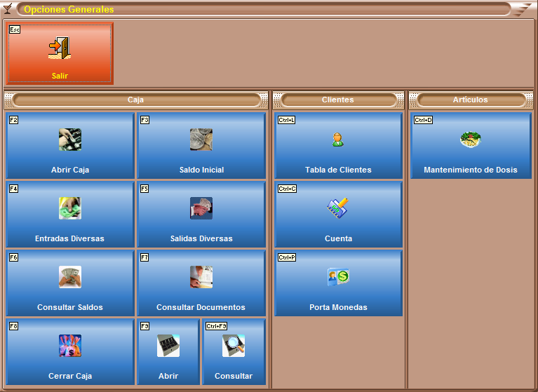Image resolution: width=538 pixels, height=392 pixels.
Task: Click the Opciones Generales title text
Action: click(x=69, y=9)
